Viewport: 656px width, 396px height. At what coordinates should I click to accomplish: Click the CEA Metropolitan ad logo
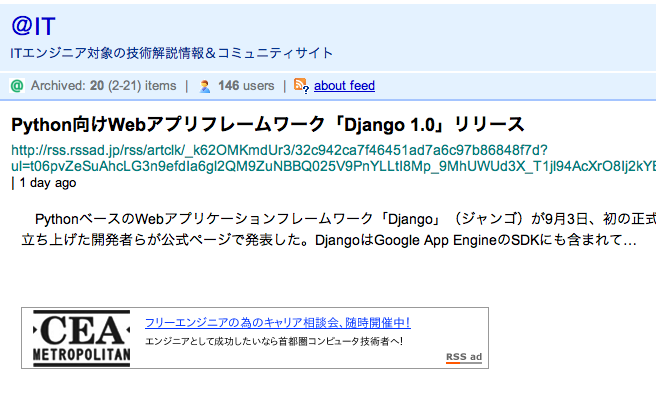point(82,338)
